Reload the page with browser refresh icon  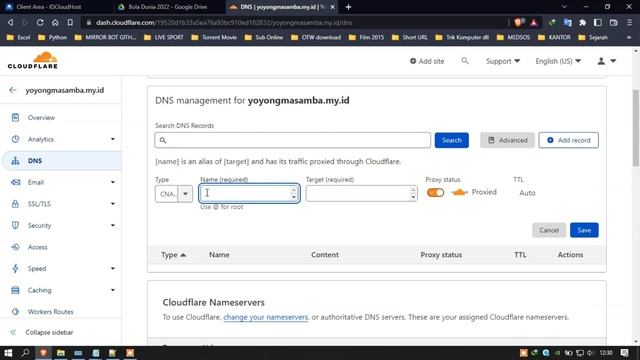tap(40, 22)
